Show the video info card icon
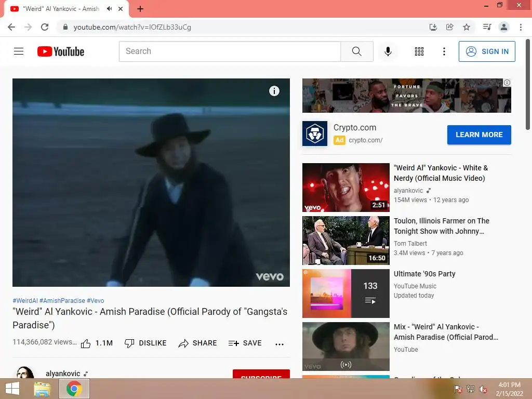The width and height of the screenshot is (532, 399). (274, 91)
